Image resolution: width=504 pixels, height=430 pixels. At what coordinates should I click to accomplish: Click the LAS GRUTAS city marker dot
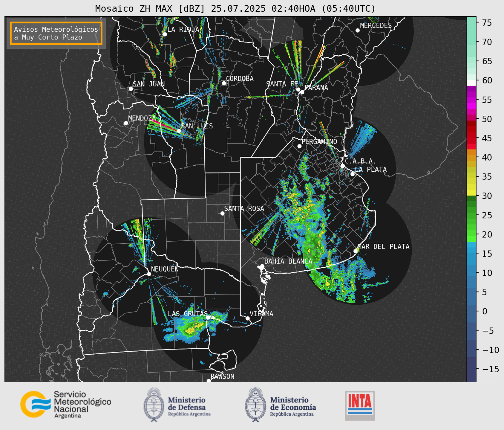208,318
